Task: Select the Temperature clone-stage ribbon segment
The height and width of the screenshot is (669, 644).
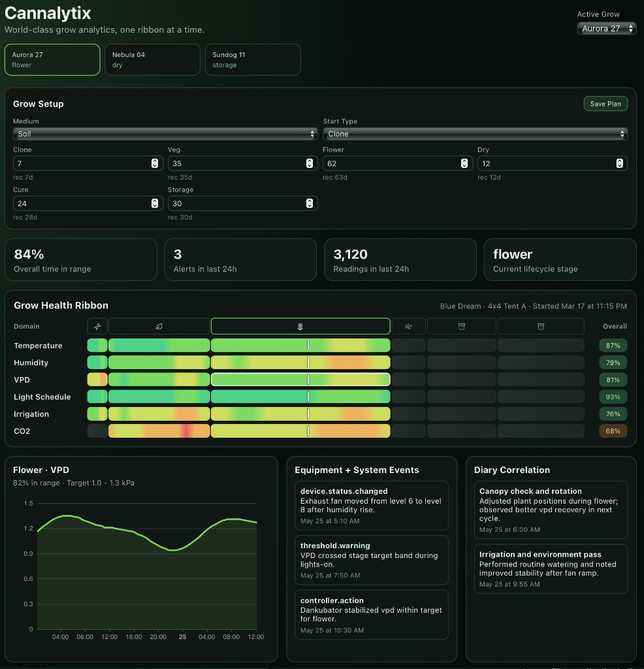Action: tap(97, 345)
